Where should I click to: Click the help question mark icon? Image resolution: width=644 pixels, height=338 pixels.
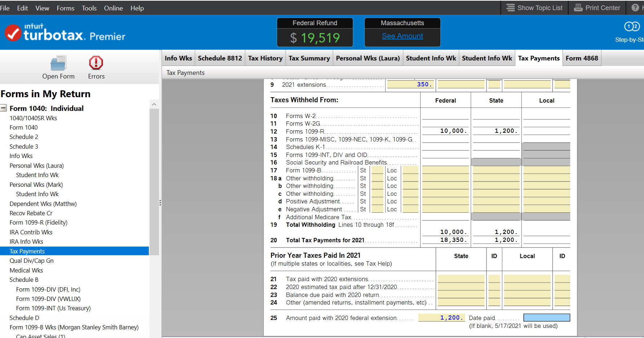(x=635, y=8)
